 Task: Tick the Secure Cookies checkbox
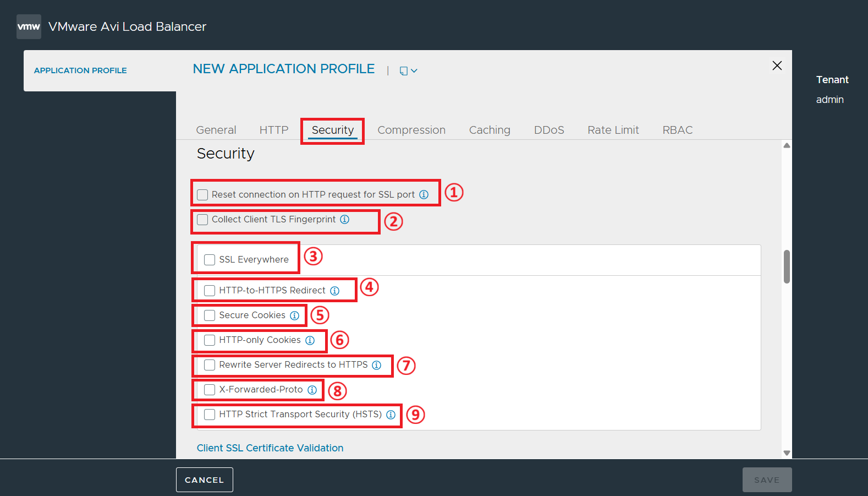(x=210, y=315)
